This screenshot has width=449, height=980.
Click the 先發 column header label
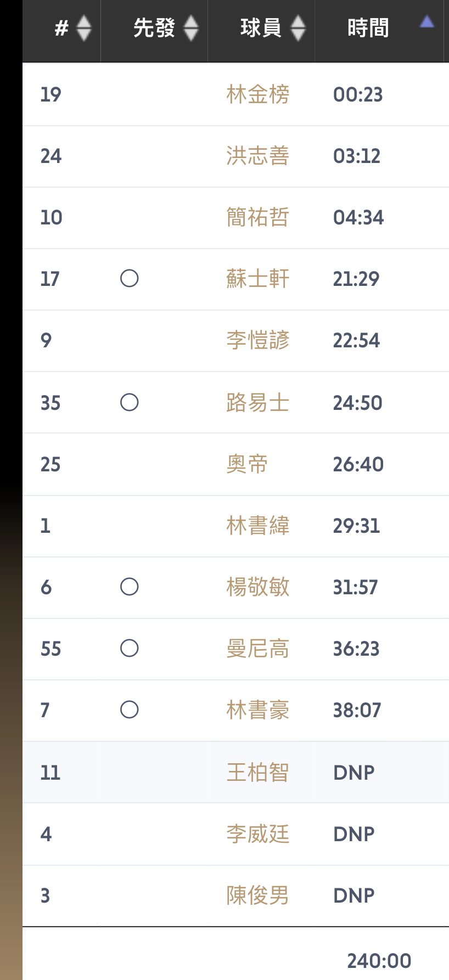point(154,28)
